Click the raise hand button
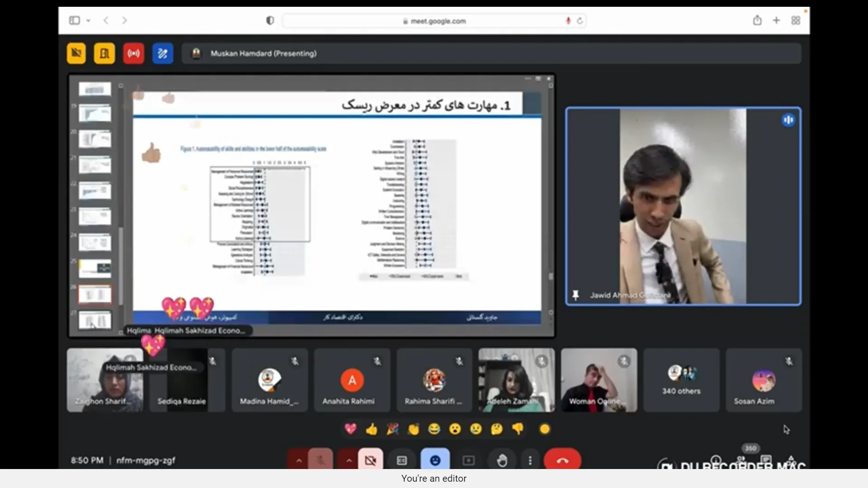This screenshot has width=868, height=488. (x=502, y=460)
